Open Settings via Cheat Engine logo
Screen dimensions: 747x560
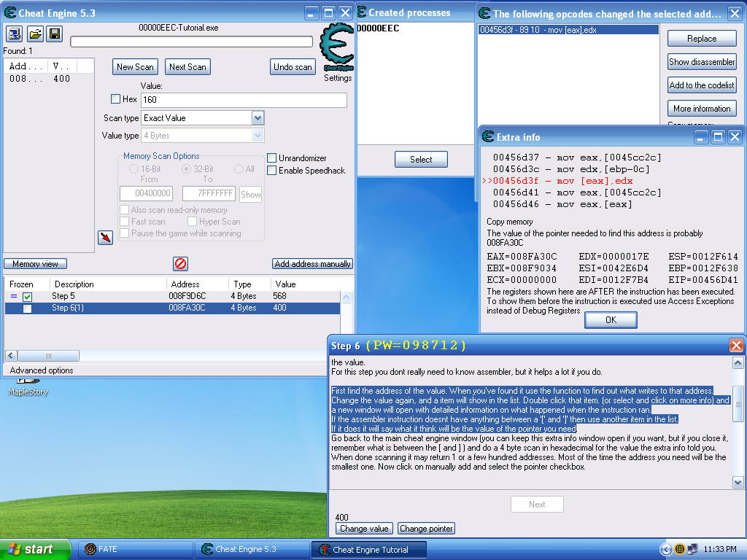337,52
